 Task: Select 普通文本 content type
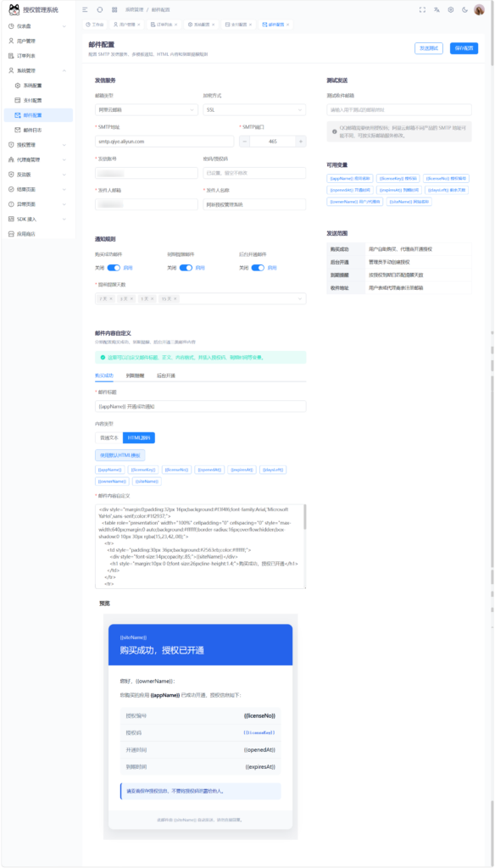(109, 438)
